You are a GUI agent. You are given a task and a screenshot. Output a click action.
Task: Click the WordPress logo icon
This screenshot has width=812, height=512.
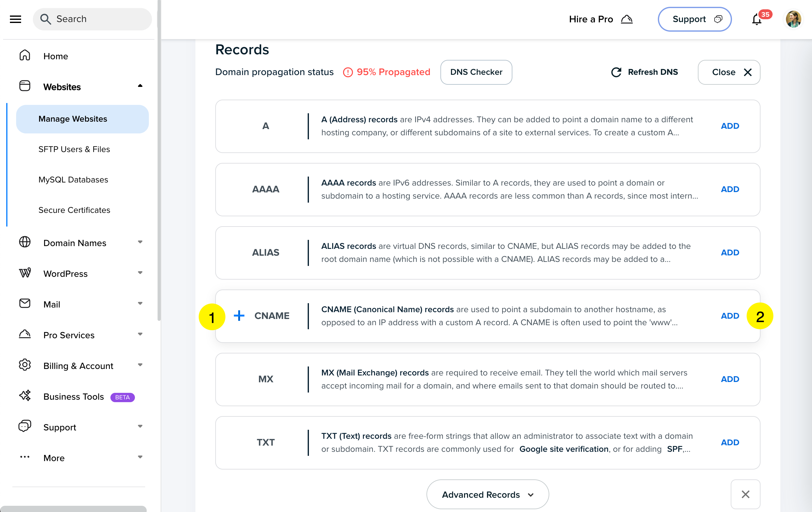coord(25,273)
